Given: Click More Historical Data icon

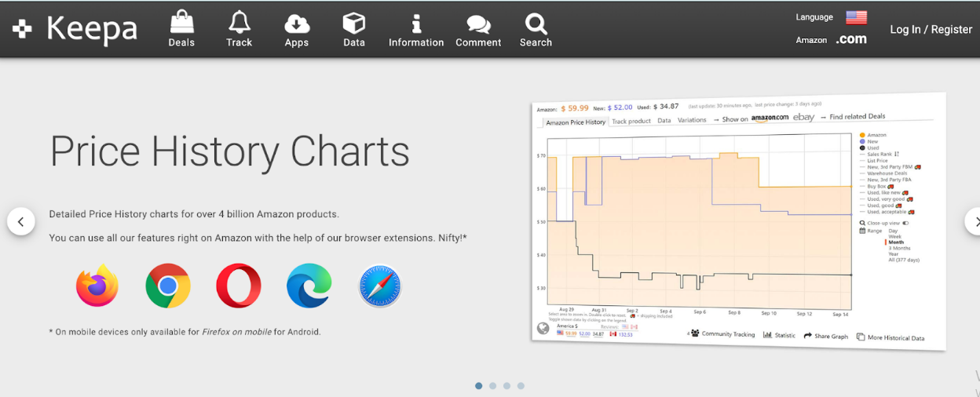Looking at the screenshot, I should (861, 337).
